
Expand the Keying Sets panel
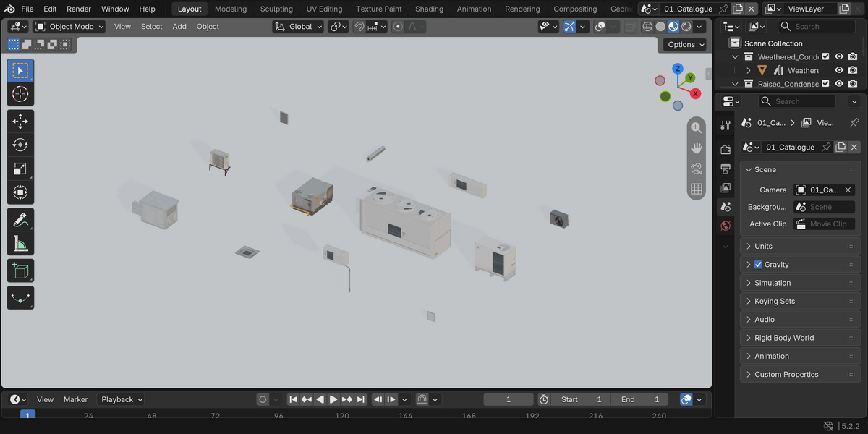click(x=801, y=301)
